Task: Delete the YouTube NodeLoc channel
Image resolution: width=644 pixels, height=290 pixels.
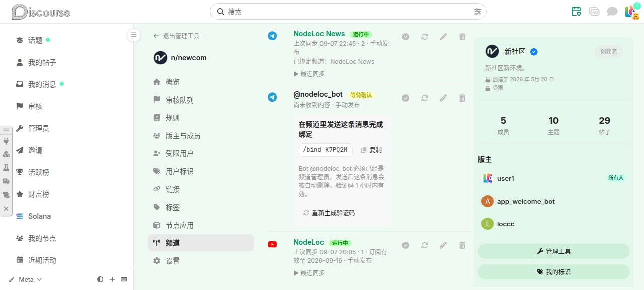Action: point(462,245)
